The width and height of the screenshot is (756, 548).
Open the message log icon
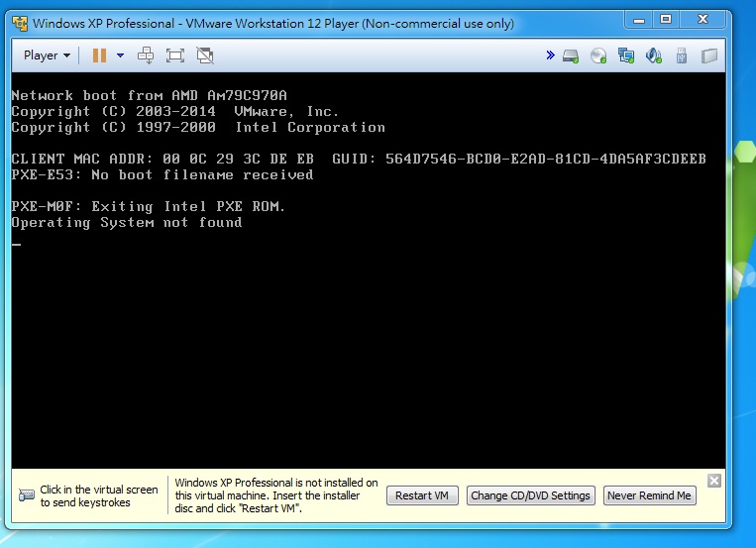click(709, 55)
